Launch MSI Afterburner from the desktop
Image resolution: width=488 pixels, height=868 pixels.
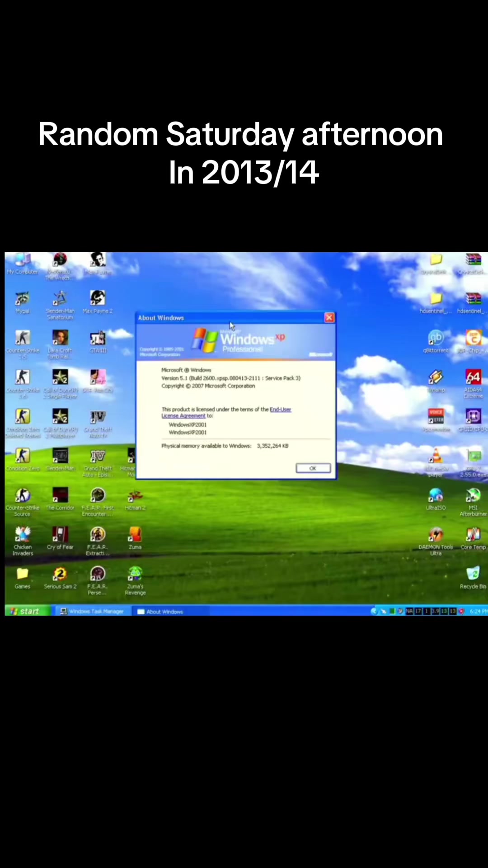click(473, 502)
